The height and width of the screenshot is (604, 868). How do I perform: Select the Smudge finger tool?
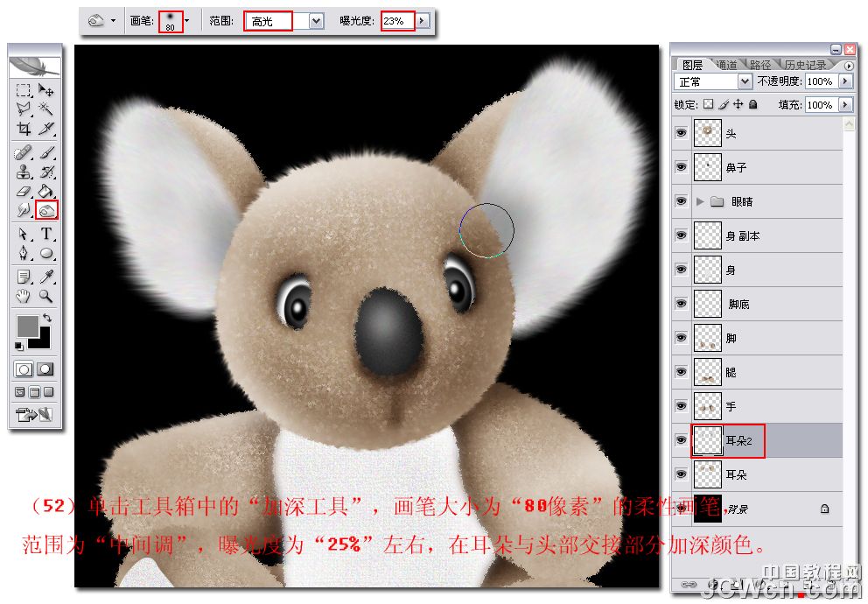point(24,210)
